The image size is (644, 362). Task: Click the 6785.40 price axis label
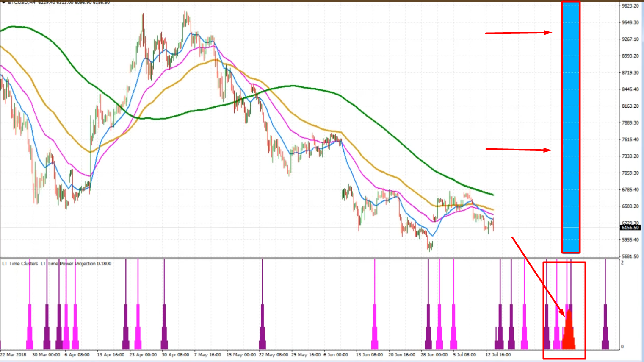point(630,189)
